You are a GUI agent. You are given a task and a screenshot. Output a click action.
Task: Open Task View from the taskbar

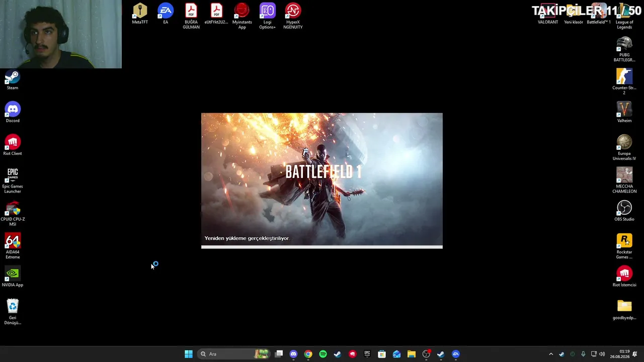point(279,354)
